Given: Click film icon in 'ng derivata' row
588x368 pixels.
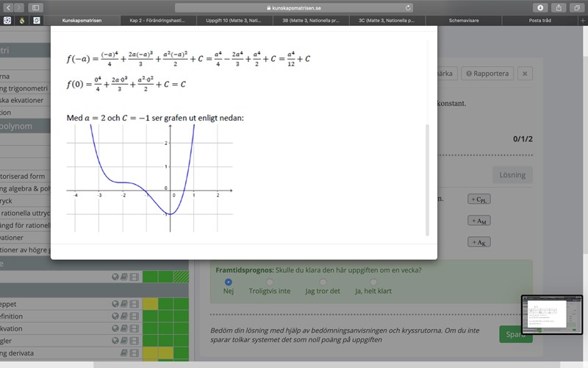Looking at the screenshot, I should click(x=133, y=353).
